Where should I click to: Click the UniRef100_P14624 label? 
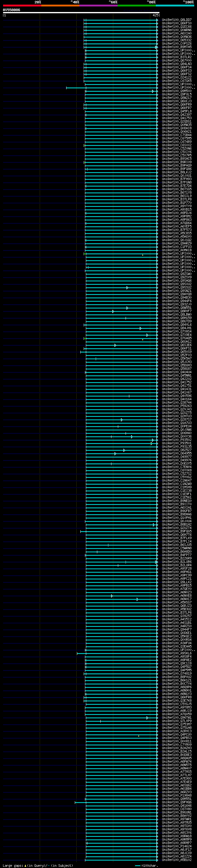coord(177,846)
